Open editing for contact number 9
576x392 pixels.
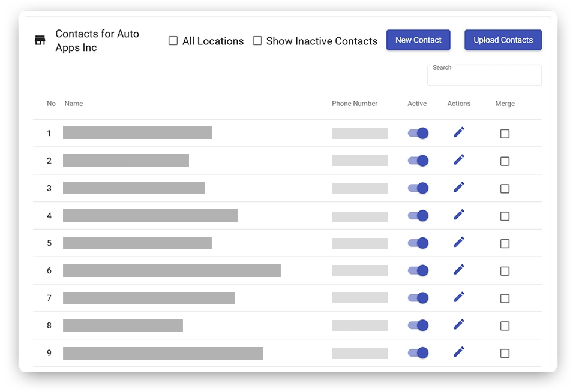[459, 352]
